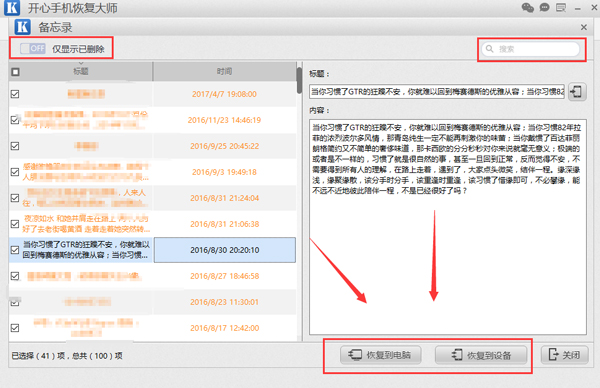Click inside the 内容 text area
Image resolution: width=600 pixels, height=388 pixels.
point(448,227)
